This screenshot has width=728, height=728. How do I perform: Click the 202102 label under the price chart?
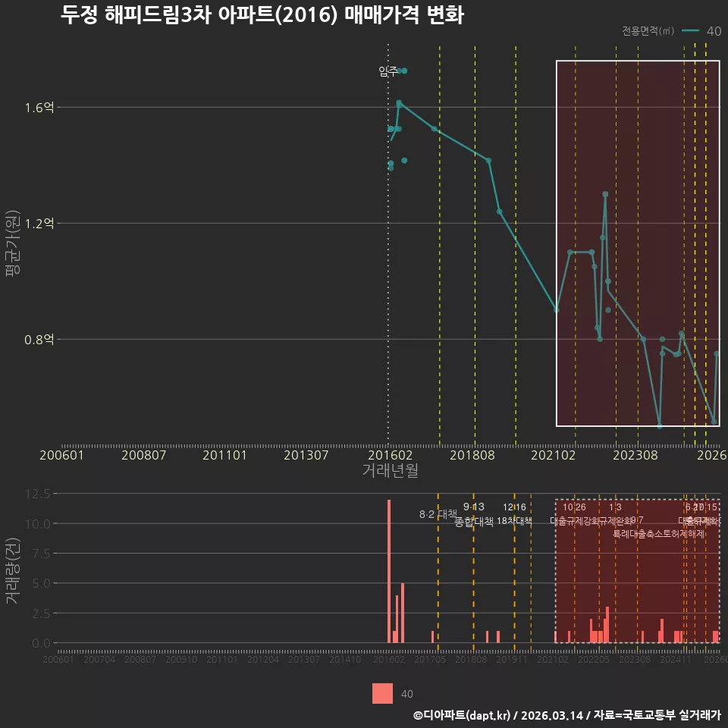coord(553,455)
